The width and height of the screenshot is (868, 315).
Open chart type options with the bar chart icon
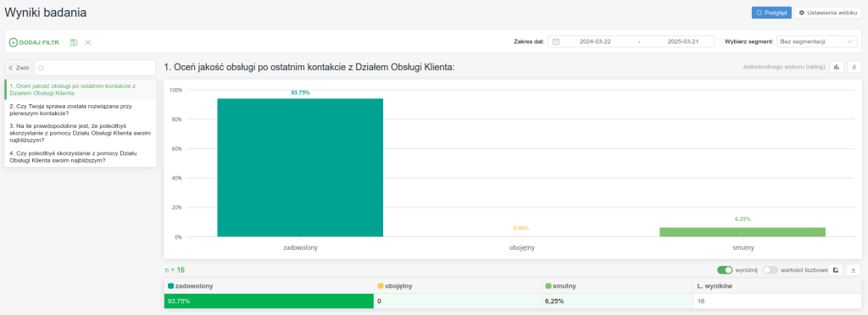pyautogui.click(x=836, y=67)
